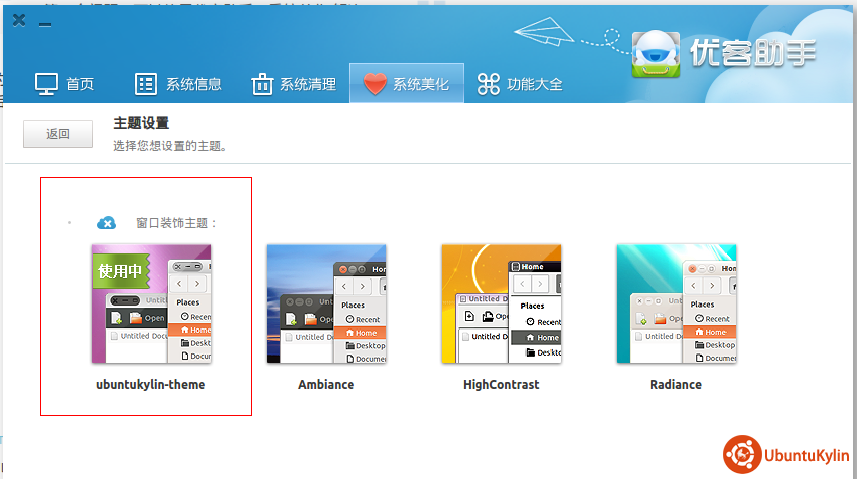
Task: Close the assistant with the X button
Action: coord(19,20)
